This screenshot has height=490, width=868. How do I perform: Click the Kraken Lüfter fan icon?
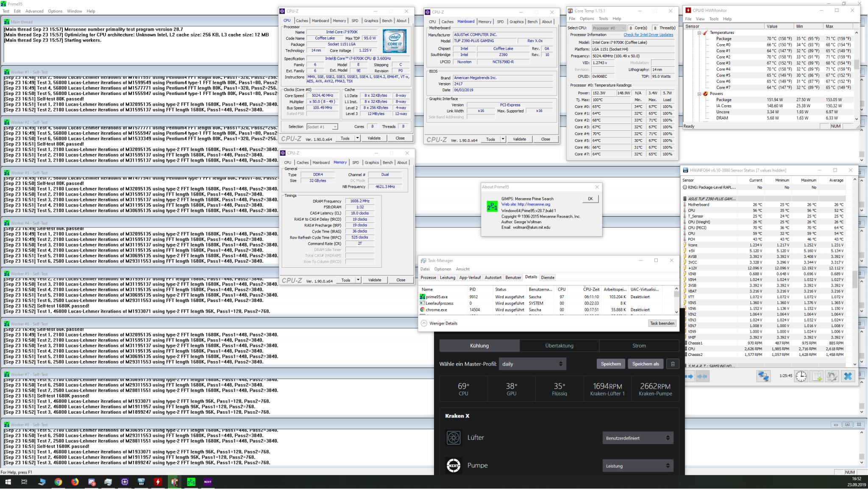[453, 438]
